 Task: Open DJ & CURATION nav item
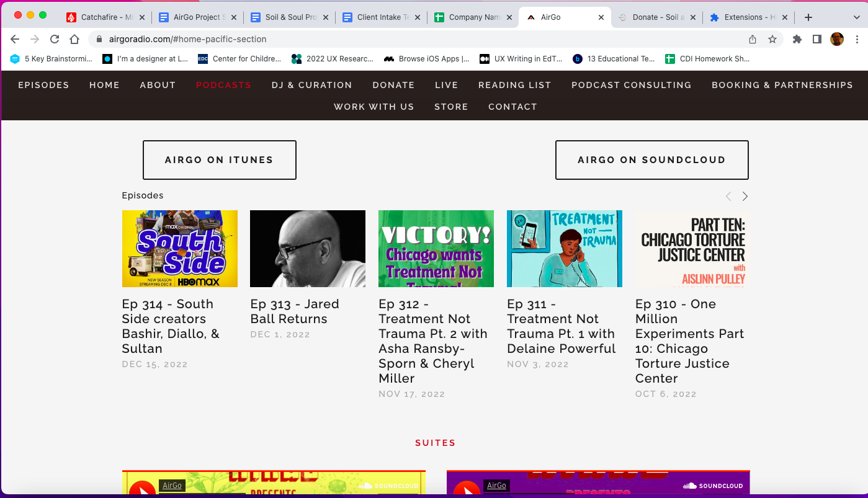point(311,85)
